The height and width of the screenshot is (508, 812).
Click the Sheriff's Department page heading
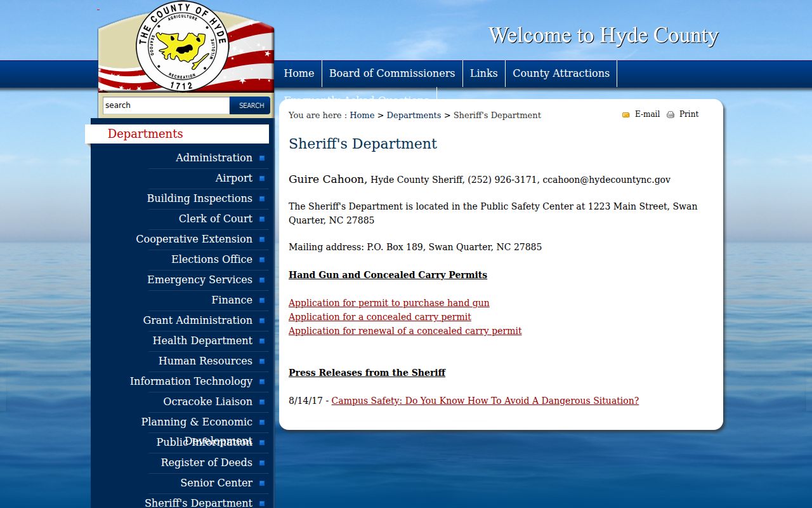click(x=363, y=144)
